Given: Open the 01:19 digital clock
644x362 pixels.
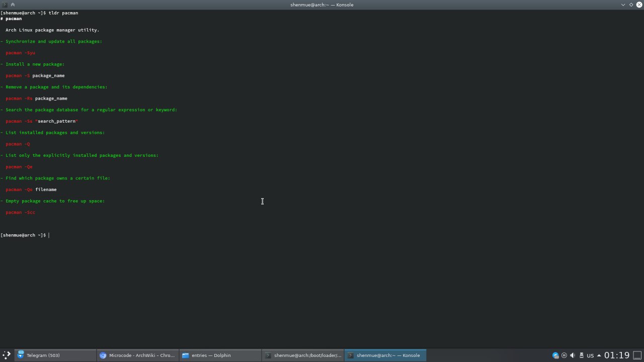Looking at the screenshot, I should tap(617, 355).
